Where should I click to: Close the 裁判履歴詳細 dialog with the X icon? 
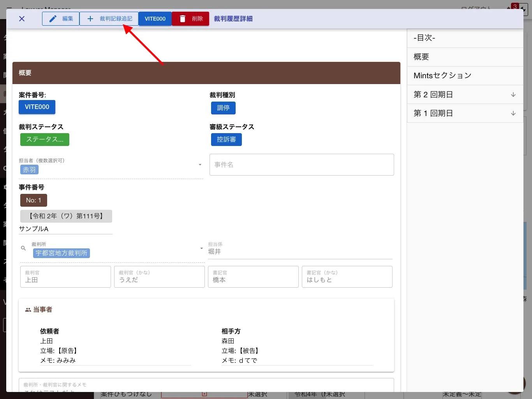pyautogui.click(x=22, y=19)
